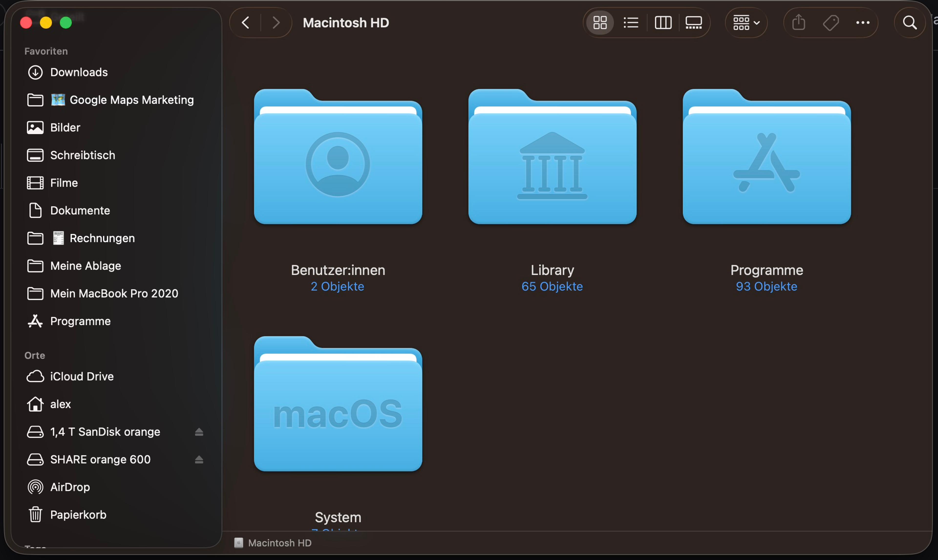
Task: Click the '65 Objekte' label
Action: click(552, 286)
